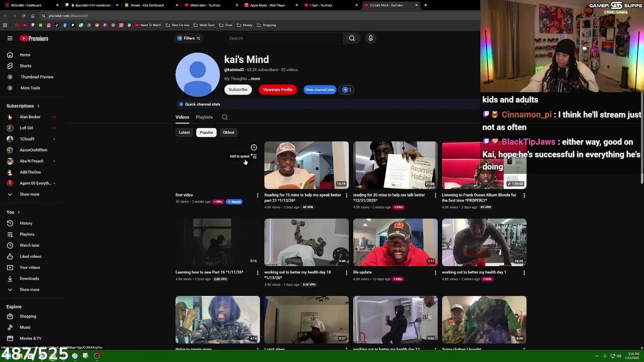Open 'Reading for 15 mins' video thumbnail
The width and height of the screenshot is (644, 362).
306,165
